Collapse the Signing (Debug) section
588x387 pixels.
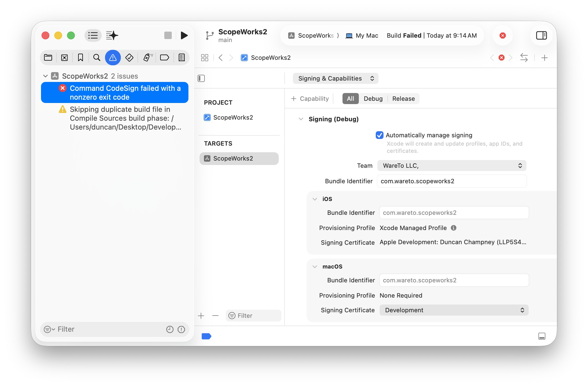tap(301, 119)
